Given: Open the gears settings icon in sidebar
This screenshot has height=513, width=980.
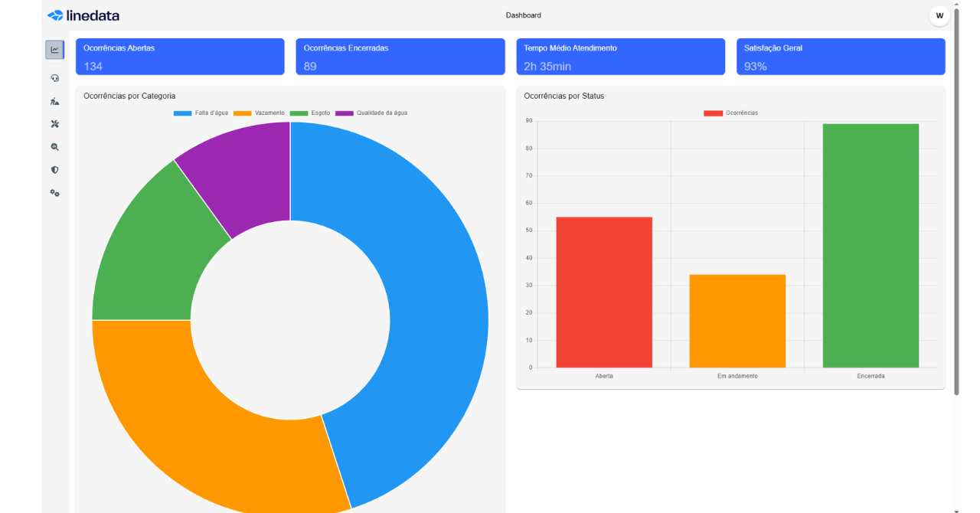Looking at the screenshot, I should point(54,193).
